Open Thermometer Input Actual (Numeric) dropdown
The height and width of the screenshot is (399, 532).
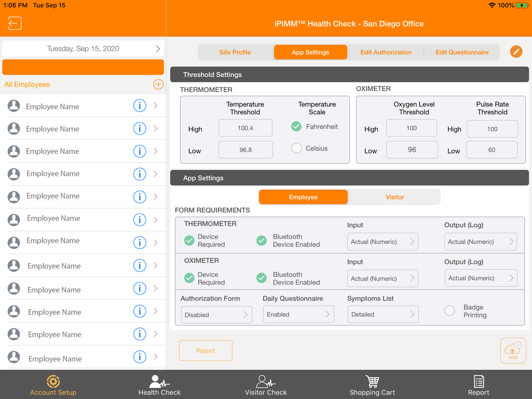click(383, 242)
